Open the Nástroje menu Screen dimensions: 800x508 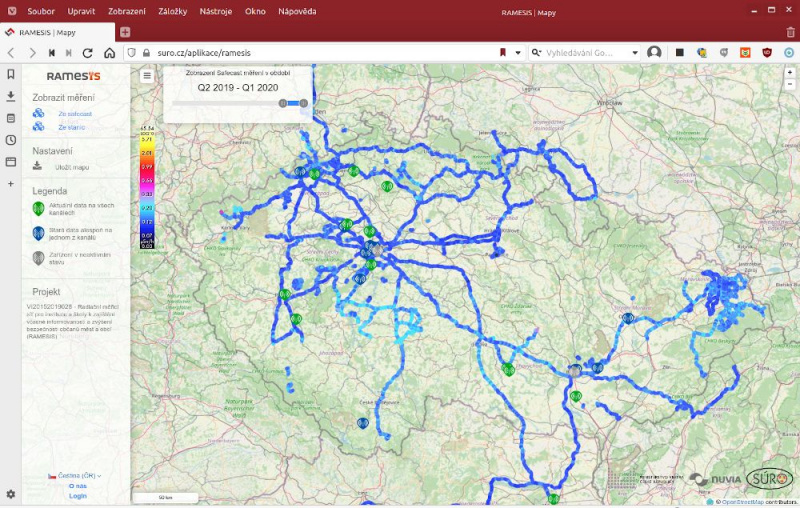(215, 11)
